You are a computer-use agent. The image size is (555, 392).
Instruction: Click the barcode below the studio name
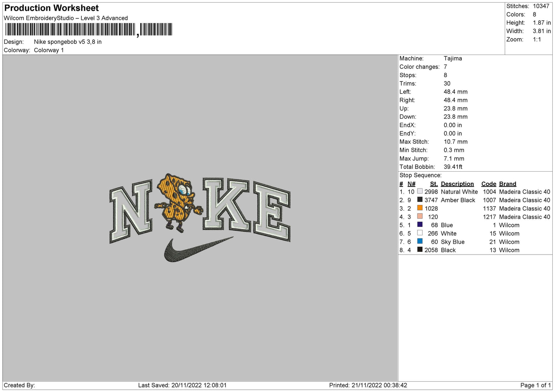click(x=89, y=30)
